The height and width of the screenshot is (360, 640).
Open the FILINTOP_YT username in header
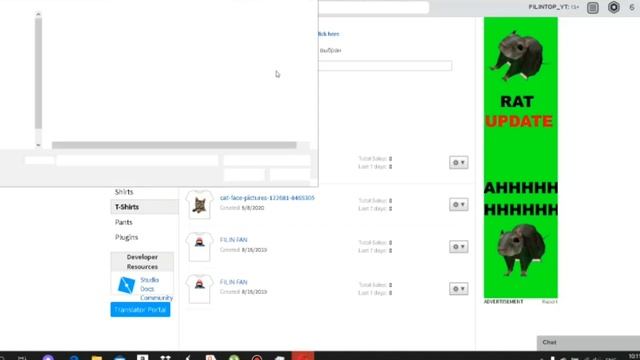click(x=549, y=7)
